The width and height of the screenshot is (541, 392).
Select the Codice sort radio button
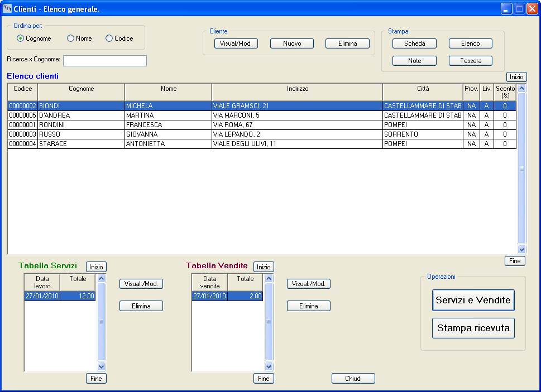[x=109, y=38]
